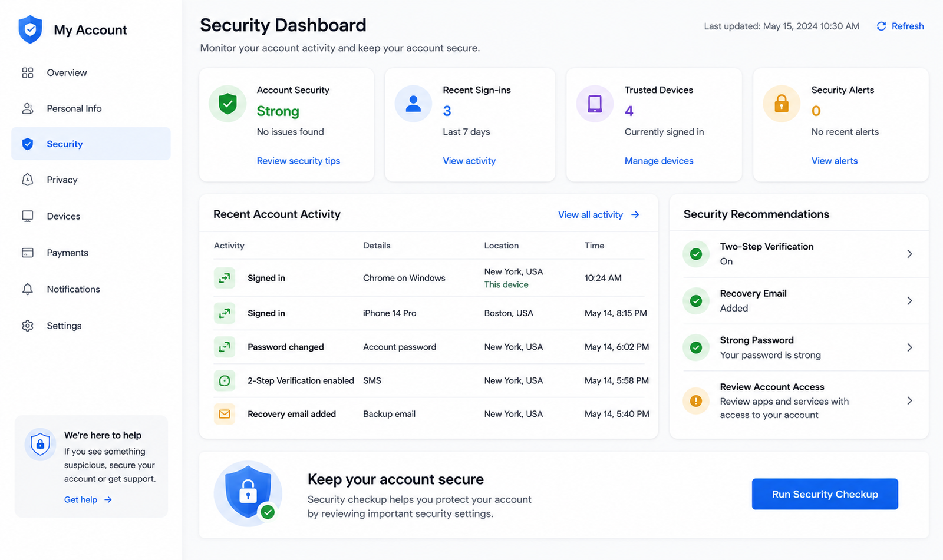
Task: Click View all activity link
Action: pyautogui.click(x=599, y=215)
